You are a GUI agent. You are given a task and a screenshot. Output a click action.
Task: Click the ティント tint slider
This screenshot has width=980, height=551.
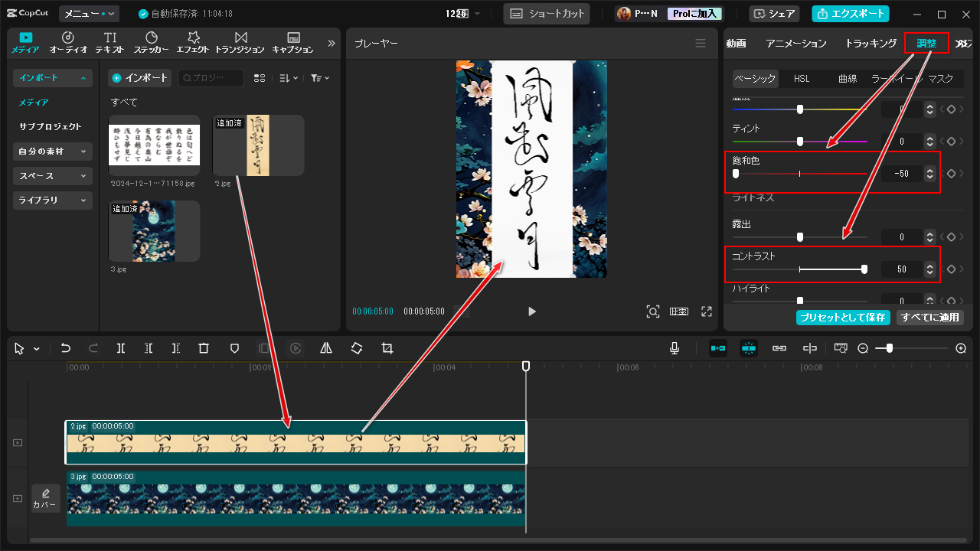(800, 142)
